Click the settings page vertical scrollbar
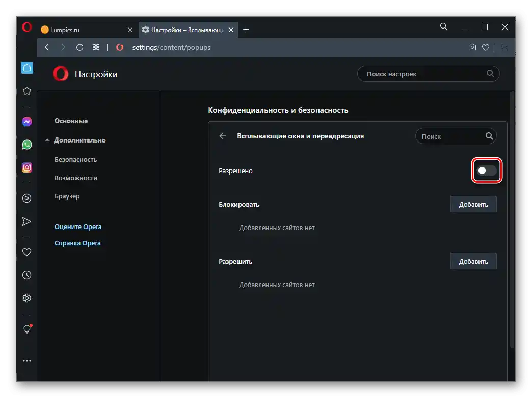This screenshot has height=398, width=532. pyautogui.click(x=512, y=219)
